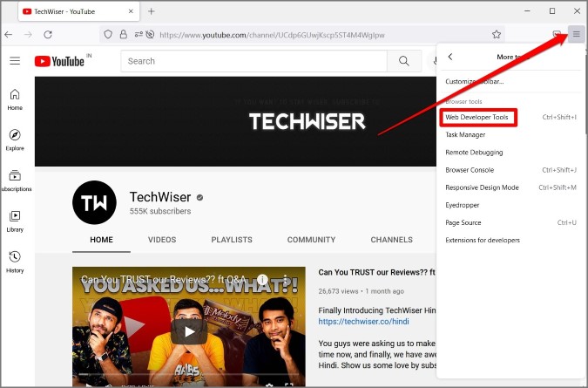
Task: Open a new tab with the plus button
Action: pos(151,11)
